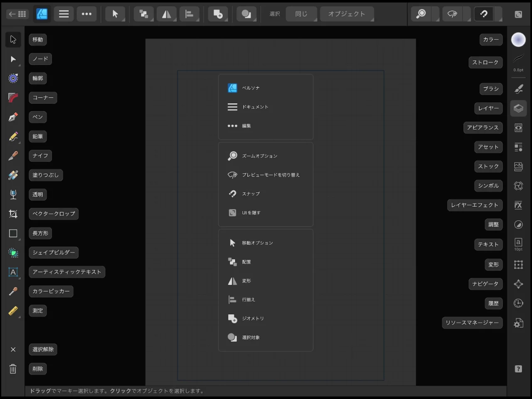Open the Color swatch circle at top right
532x399 pixels.
[x=518, y=40]
